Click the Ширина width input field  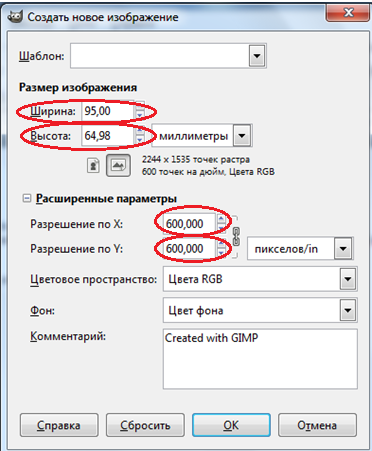(x=108, y=111)
